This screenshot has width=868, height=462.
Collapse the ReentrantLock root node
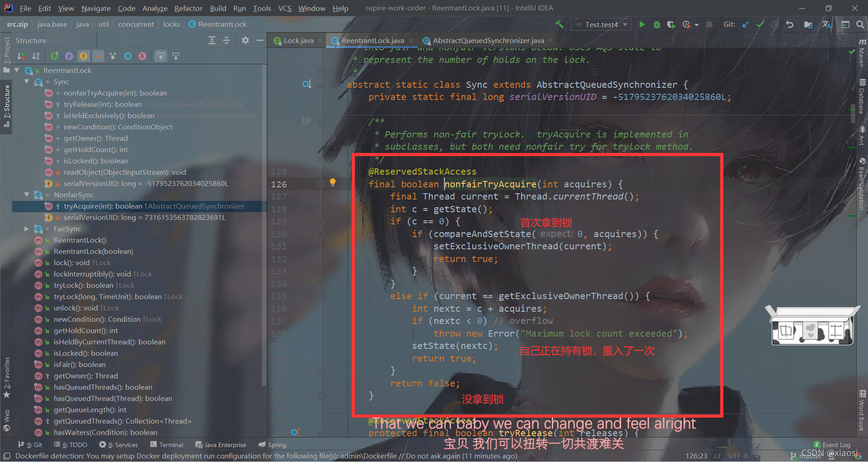click(17, 70)
